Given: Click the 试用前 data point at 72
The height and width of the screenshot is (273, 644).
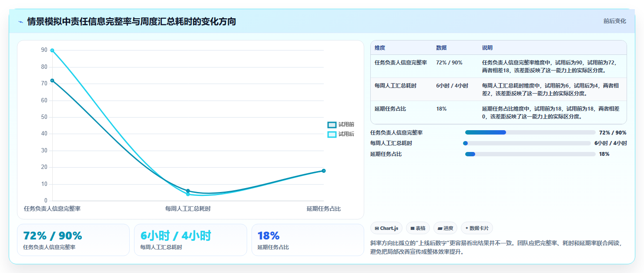Looking at the screenshot, I should pyautogui.click(x=52, y=81).
